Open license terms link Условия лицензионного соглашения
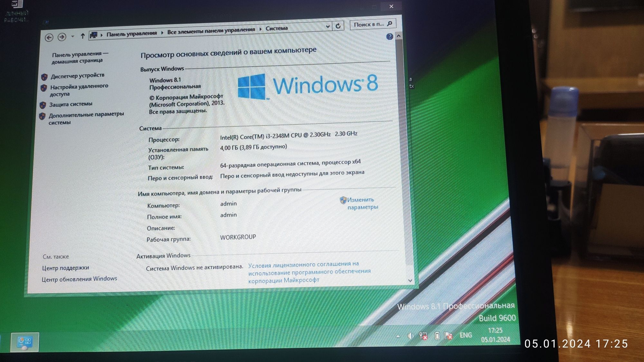 click(x=309, y=272)
